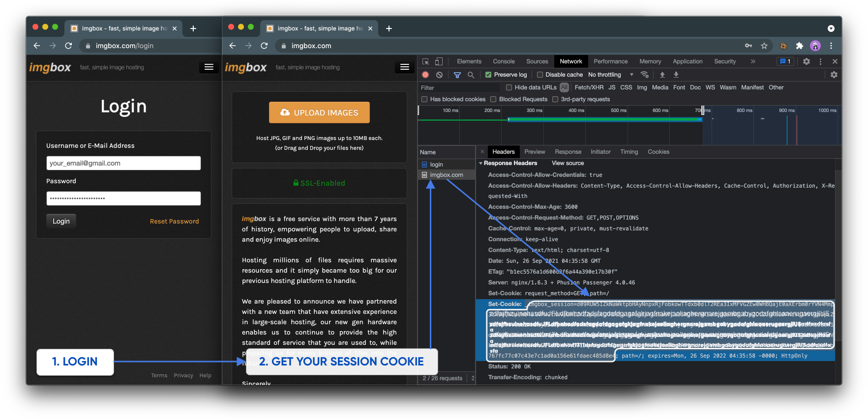Open the Chrome profile avatar

pos(815,46)
